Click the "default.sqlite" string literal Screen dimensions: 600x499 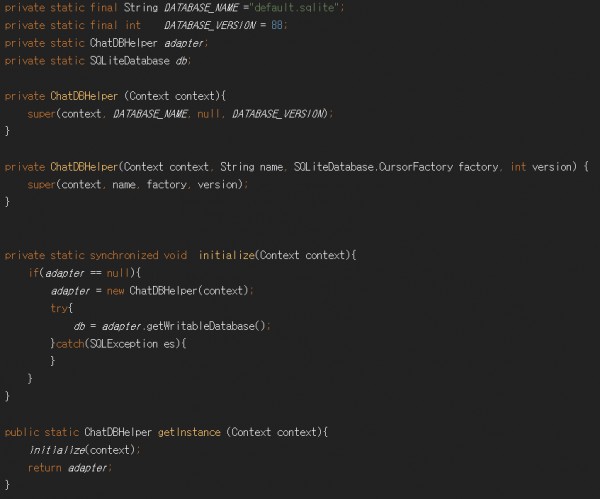(294, 8)
